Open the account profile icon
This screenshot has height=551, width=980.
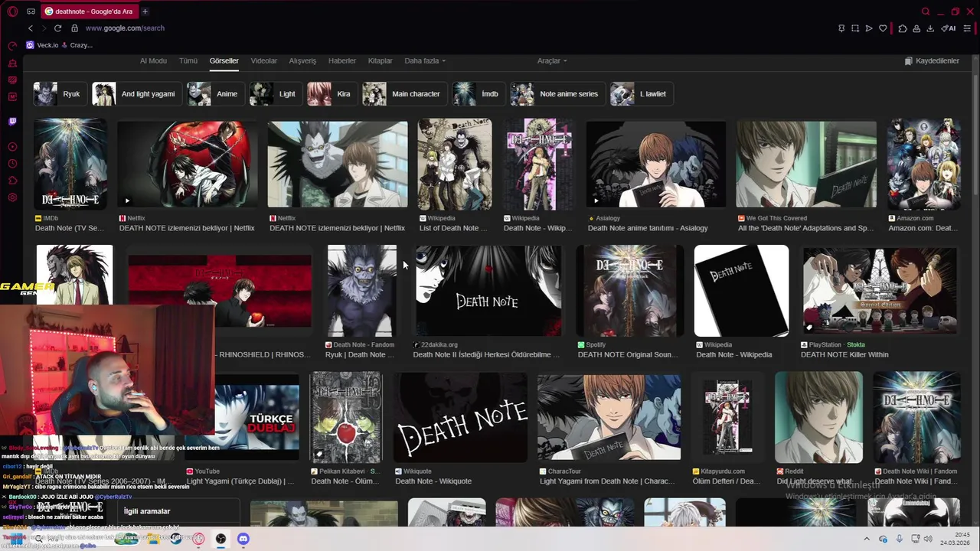click(916, 28)
